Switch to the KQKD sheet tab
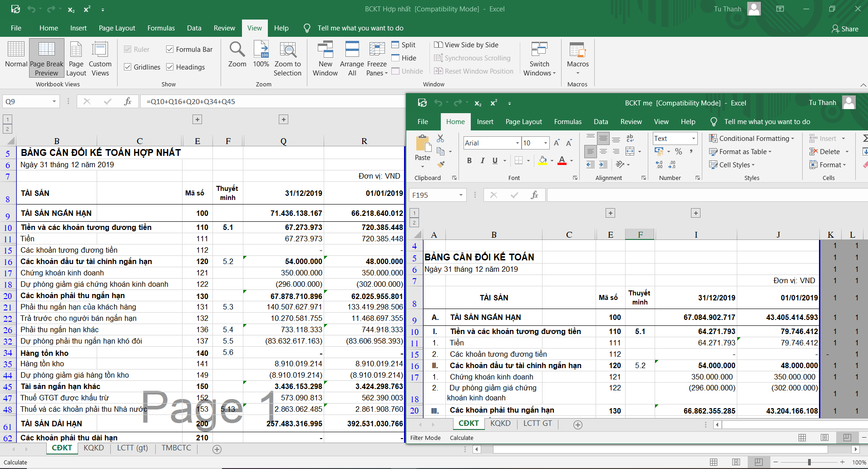The image size is (868, 469). point(94,448)
